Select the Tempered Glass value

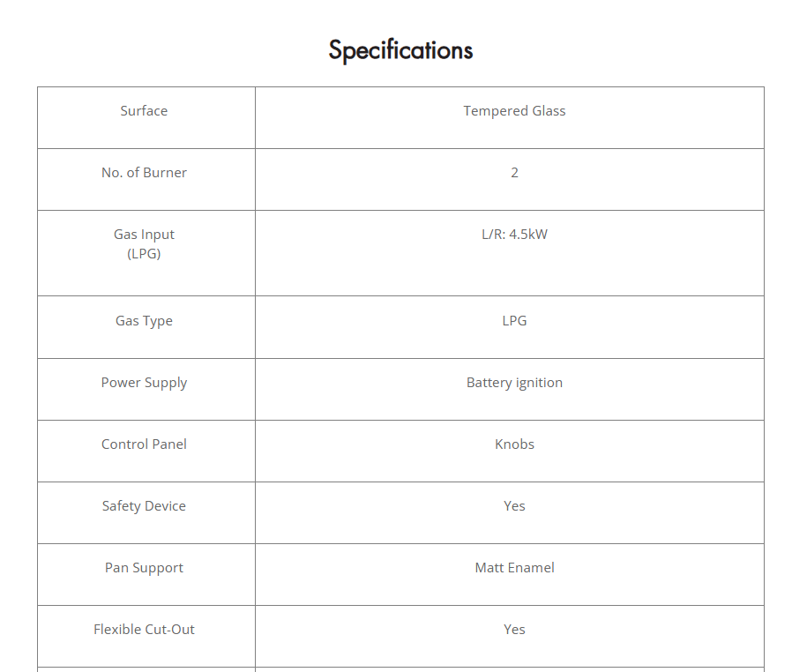click(514, 111)
